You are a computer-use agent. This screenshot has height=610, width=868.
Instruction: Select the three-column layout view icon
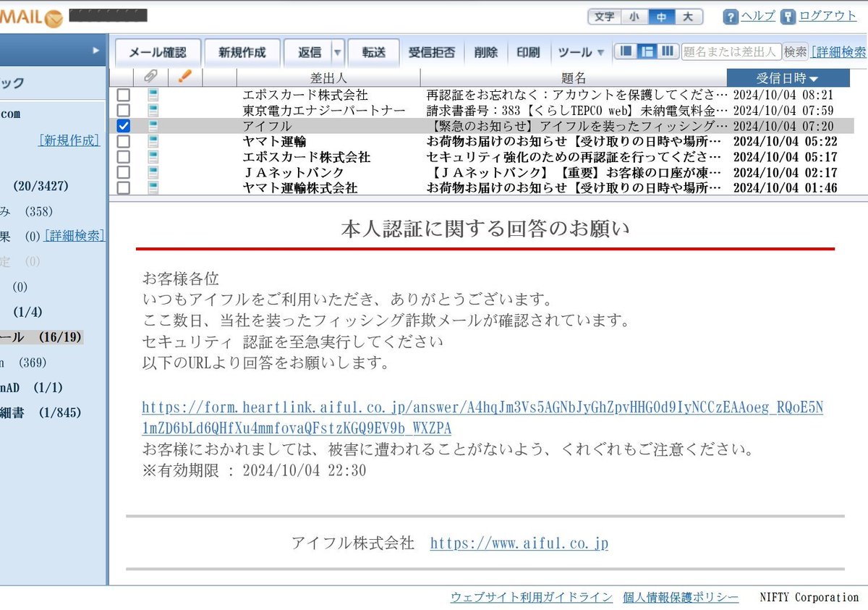click(668, 51)
